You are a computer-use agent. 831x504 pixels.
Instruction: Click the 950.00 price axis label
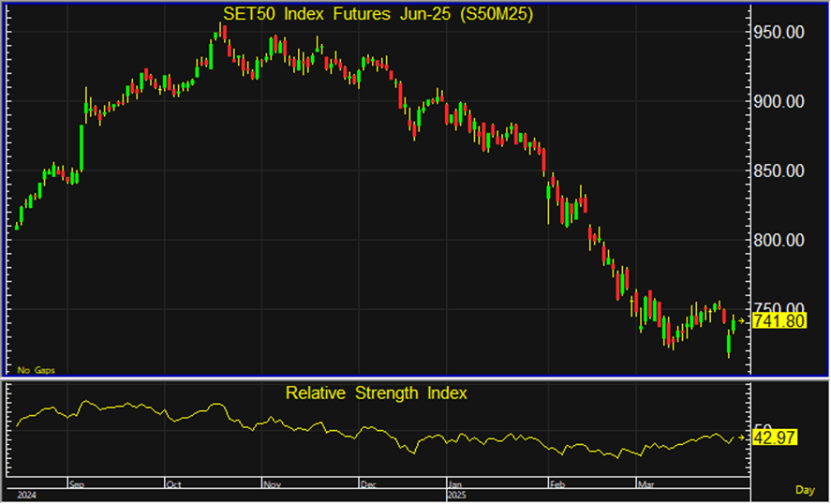point(781,33)
